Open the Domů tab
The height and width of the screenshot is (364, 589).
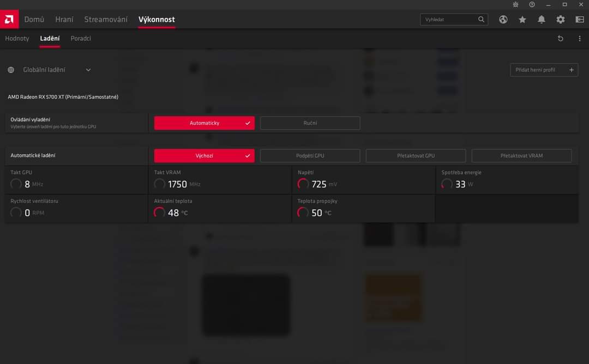click(x=34, y=19)
